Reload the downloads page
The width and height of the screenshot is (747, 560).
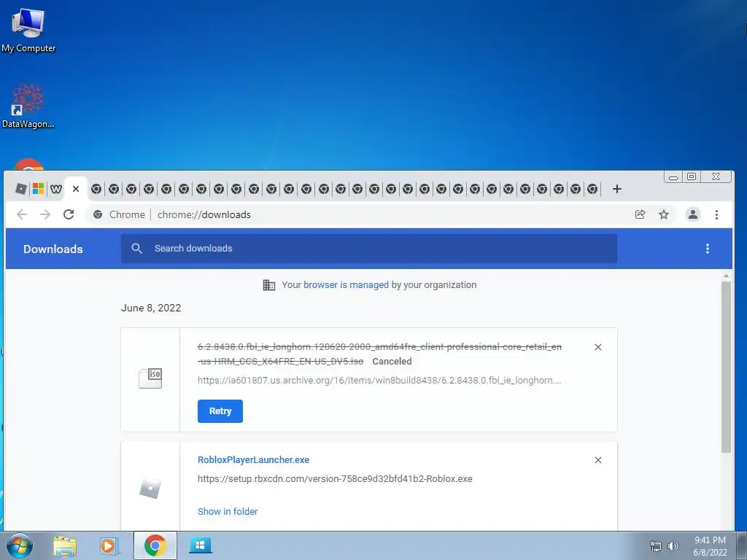click(x=69, y=215)
